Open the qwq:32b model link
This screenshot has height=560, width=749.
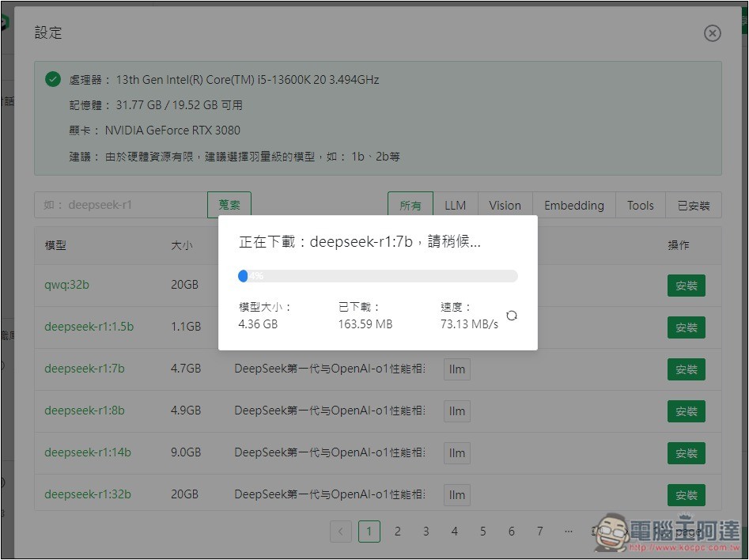point(67,285)
